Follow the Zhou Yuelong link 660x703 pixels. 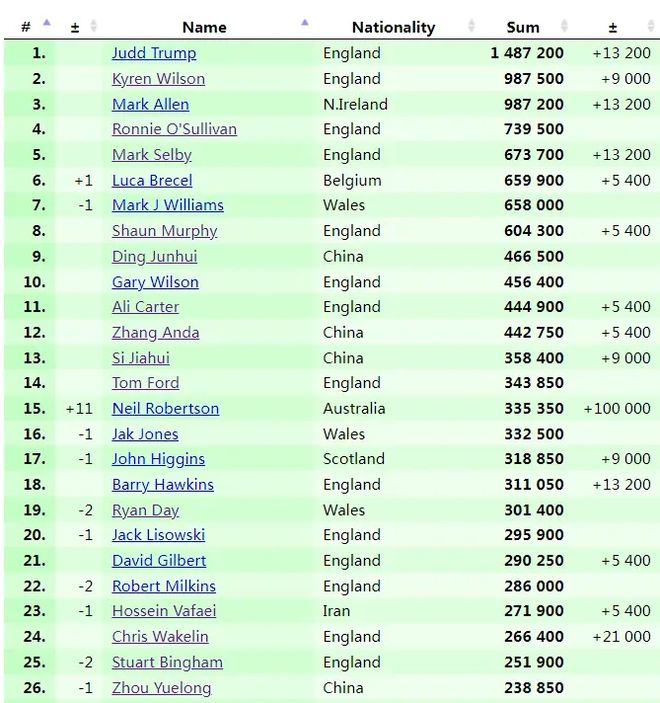pyautogui.click(x=161, y=688)
